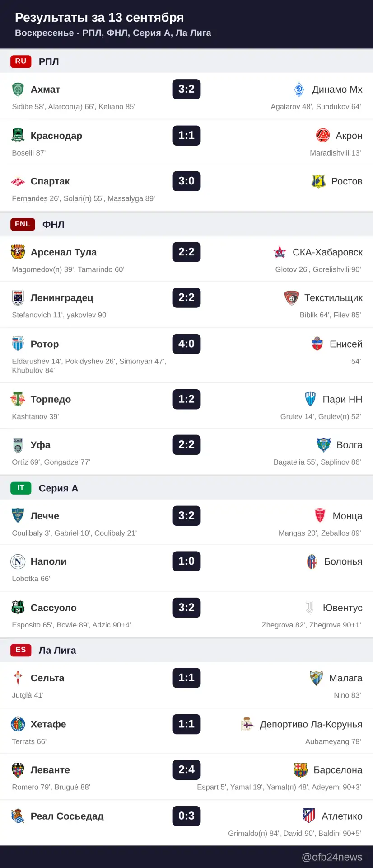Select the Barcelona club crest

click(301, 769)
